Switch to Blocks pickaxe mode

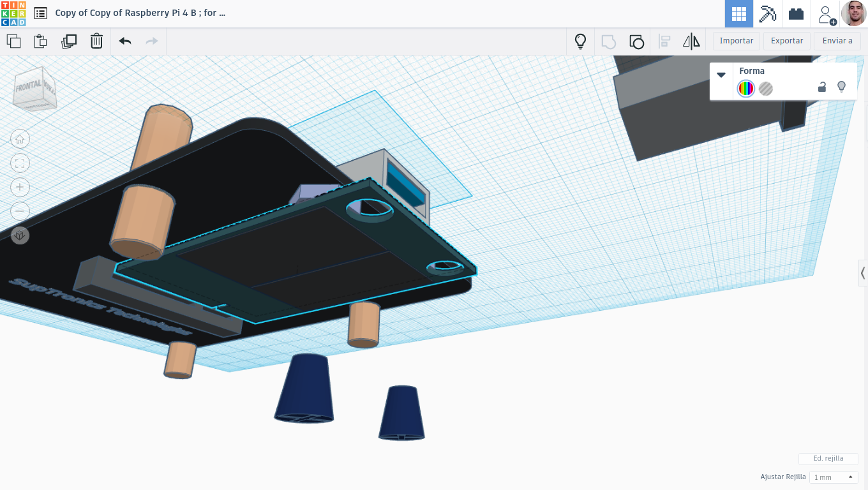coord(767,13)
